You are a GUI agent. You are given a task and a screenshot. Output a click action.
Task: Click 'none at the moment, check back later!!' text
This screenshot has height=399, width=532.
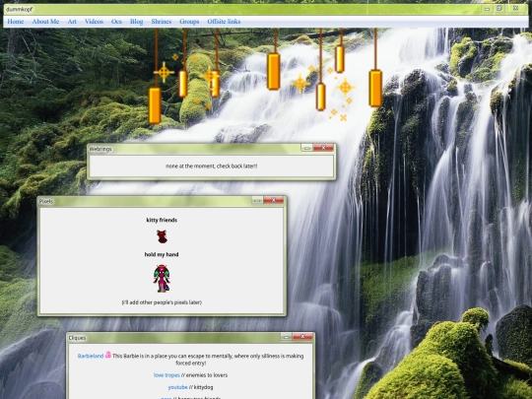(212, 166)
